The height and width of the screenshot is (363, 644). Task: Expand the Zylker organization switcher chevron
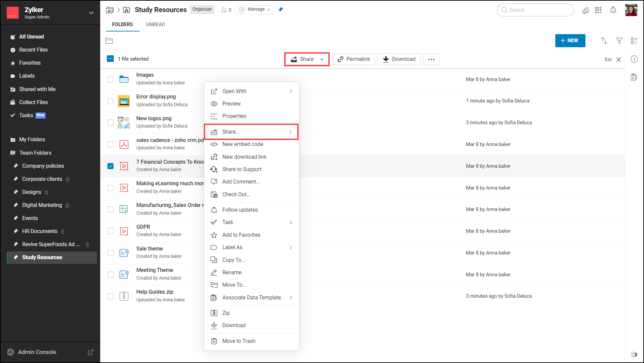pyautogui.click(x=91, y=13)
